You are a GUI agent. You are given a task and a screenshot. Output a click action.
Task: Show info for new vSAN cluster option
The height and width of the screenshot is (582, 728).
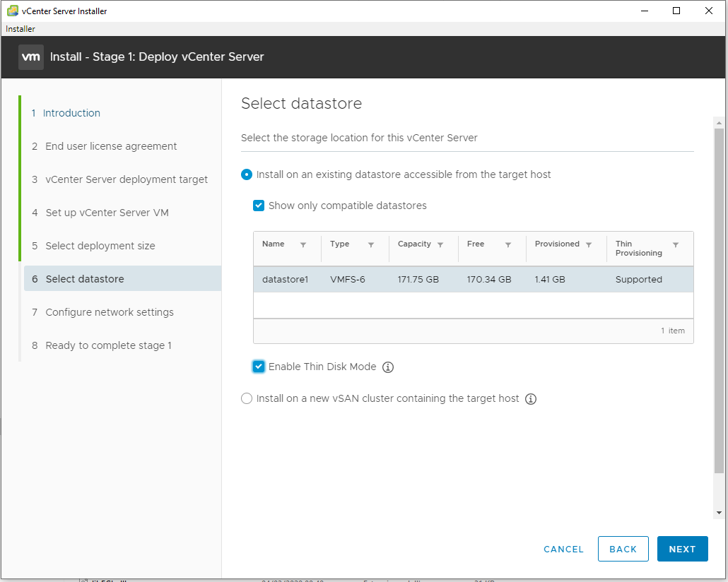(x=531, y=399)
